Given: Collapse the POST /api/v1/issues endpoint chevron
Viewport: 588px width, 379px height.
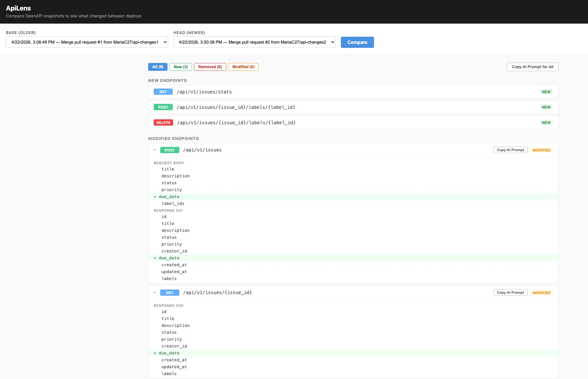Looking at the screenshot, I should click(155, 150).
